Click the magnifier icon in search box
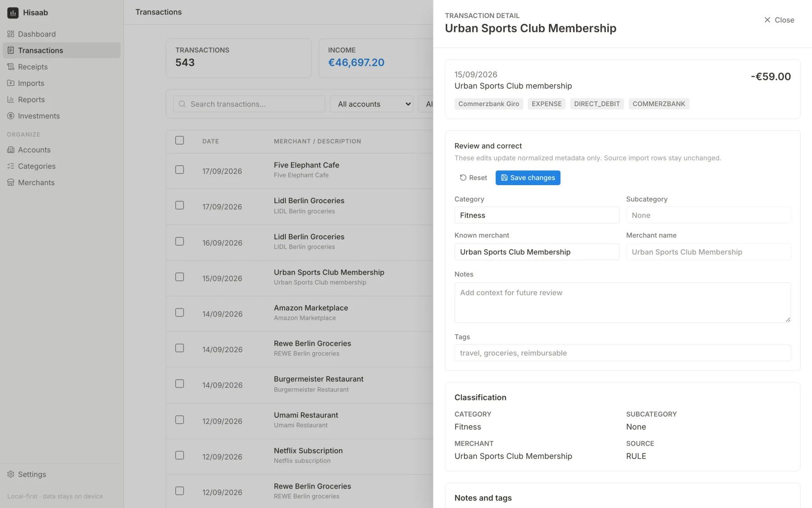Image resolution: width=812 pixels, height=508 pixels. pyautogui.click(x=182, y=104)
